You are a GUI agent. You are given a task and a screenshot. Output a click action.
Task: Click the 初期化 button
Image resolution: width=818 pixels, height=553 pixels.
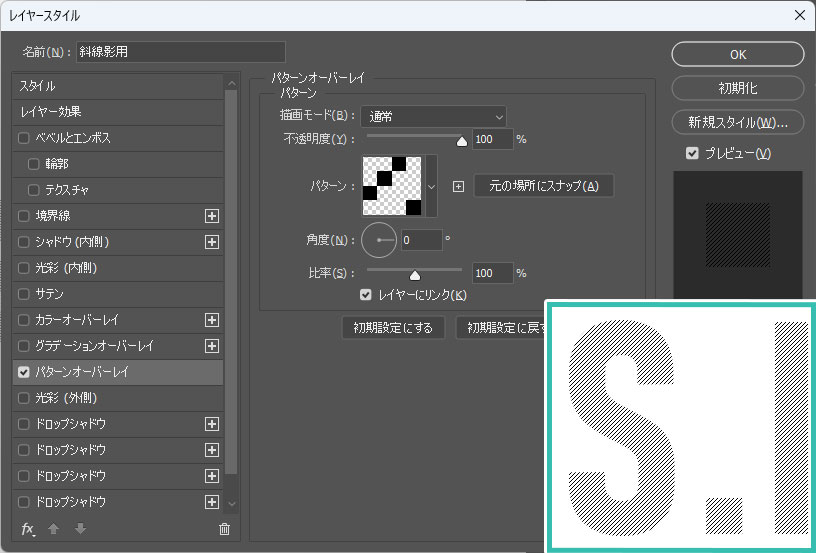tap(738, 88)
